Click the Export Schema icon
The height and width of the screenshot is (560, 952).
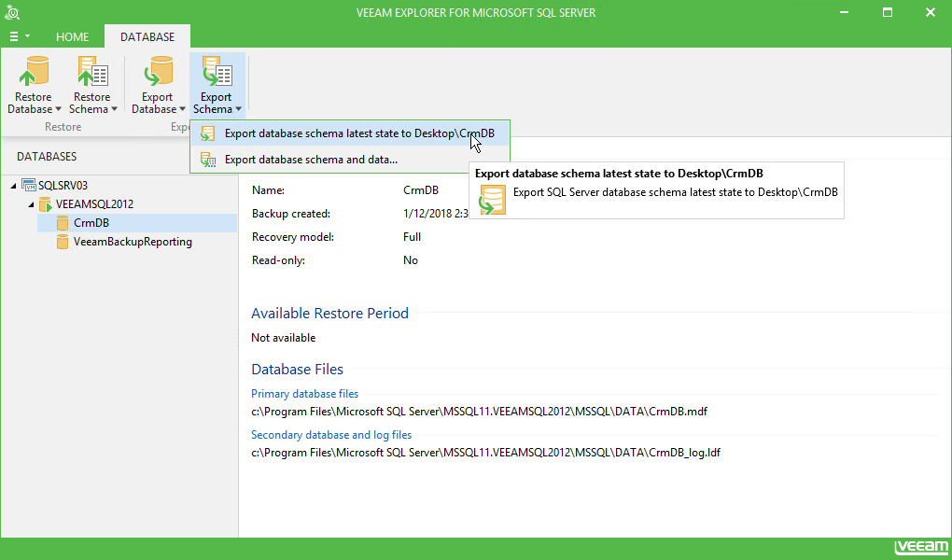[x=217, y=72]
